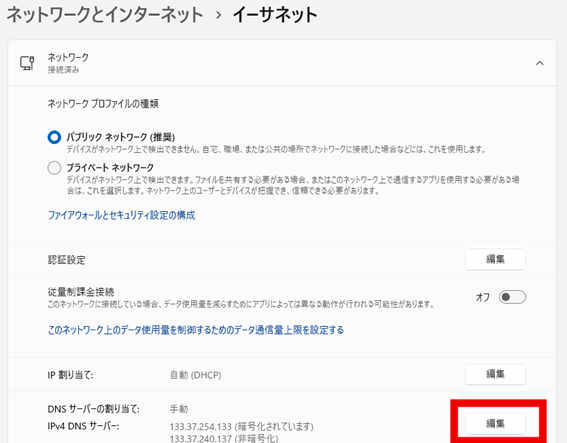Toggle 従量制課金接続 switch

pos(512,297)
